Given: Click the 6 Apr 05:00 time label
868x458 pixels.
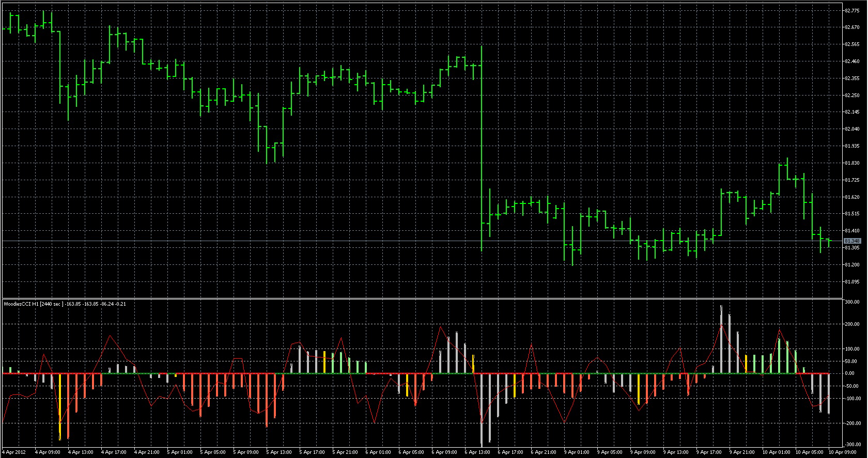Looking at the screenshot, I should [x=411, y=452].
